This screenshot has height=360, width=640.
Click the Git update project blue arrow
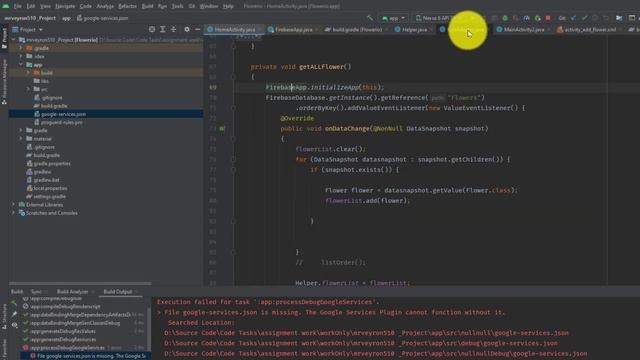pyautogui.click(x=573, y=18)
